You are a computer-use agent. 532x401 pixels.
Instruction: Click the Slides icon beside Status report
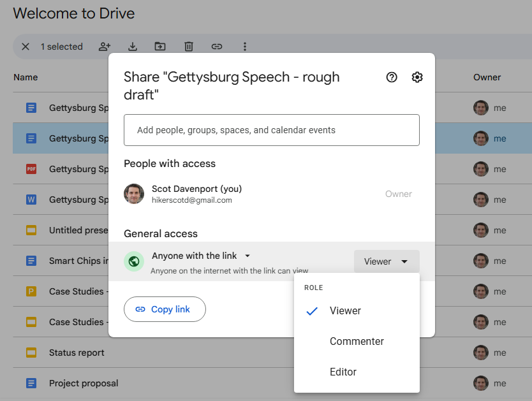coord(31,353)
